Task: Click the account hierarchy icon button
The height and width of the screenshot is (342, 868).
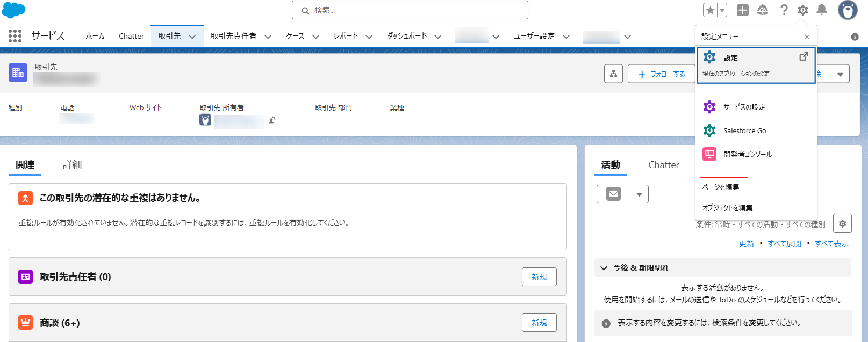Action: click(x=613, y=74)
